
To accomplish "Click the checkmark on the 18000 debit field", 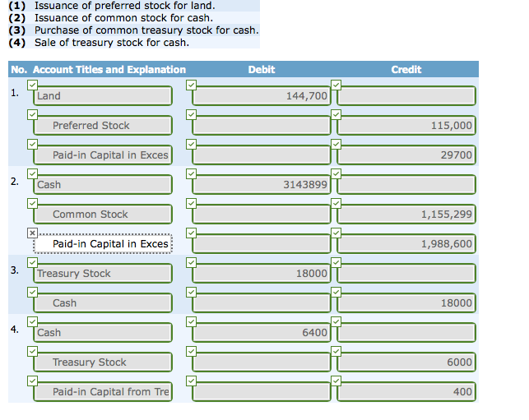I will [191, 262].
